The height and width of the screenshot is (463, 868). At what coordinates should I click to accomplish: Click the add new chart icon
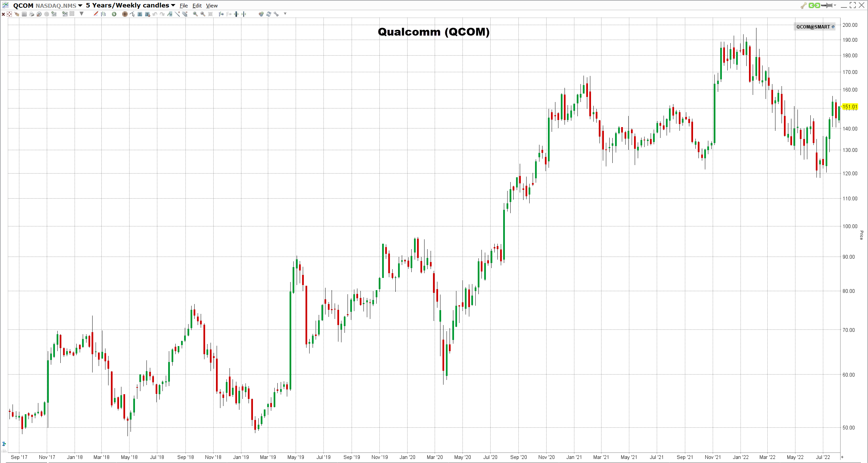tap(65, 14)
